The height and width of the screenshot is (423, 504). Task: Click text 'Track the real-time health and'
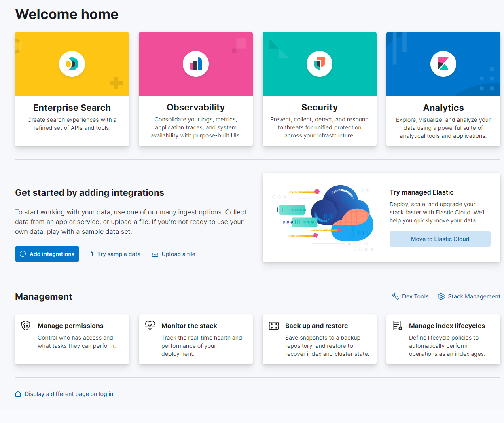[x=202, y=338]
